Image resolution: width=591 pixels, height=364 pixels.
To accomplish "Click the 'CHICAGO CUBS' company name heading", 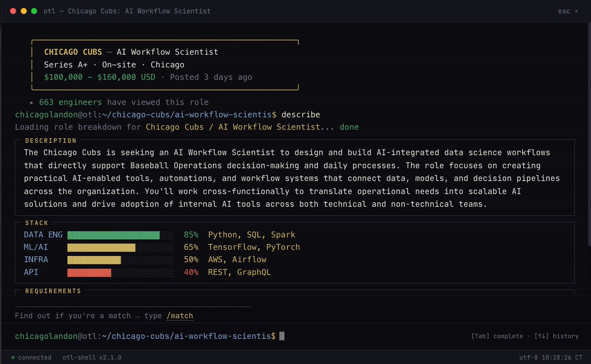I will pyautogui.click(x=73, y=52).
